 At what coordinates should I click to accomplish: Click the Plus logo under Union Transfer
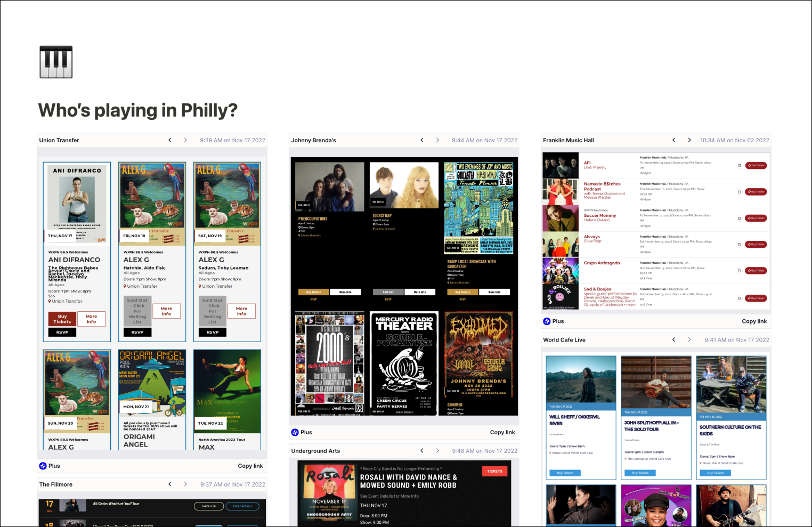pyautogui.click(x=43, y=466)
